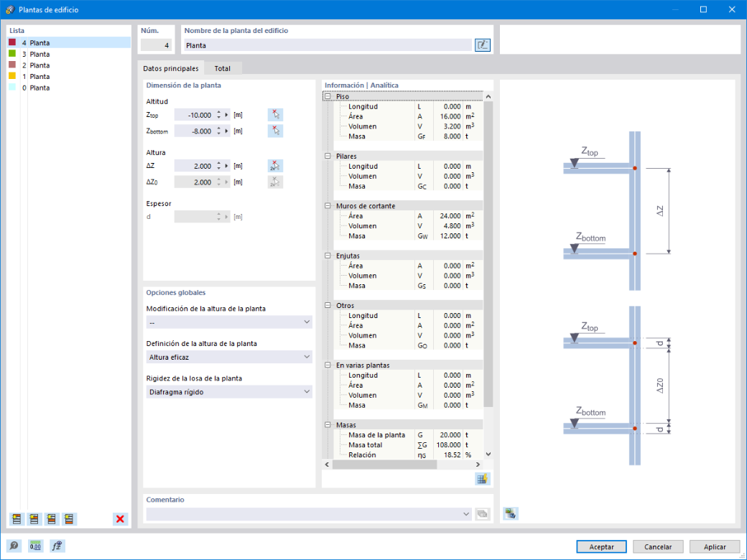The image size is (747, 560).
Task: Open comment library icon
Action: [482, 514]
